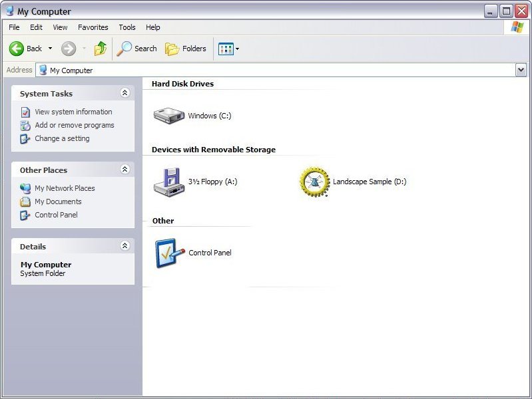Click the Up folder icon
Screen dimensions: 532x399
100,49
